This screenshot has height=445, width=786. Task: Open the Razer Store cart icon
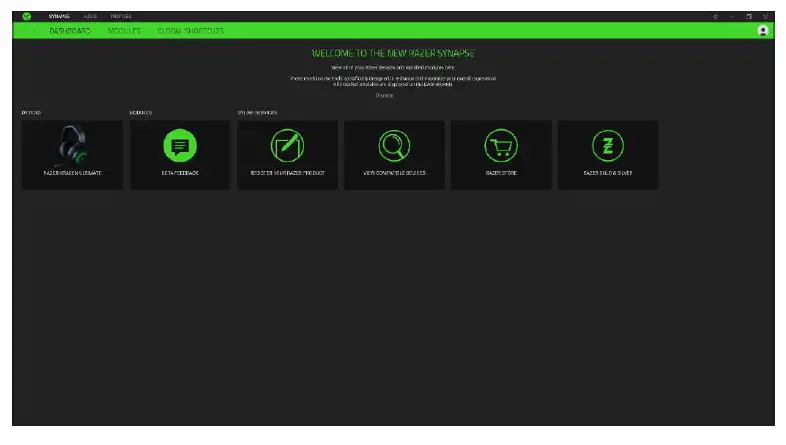[501, 146]
